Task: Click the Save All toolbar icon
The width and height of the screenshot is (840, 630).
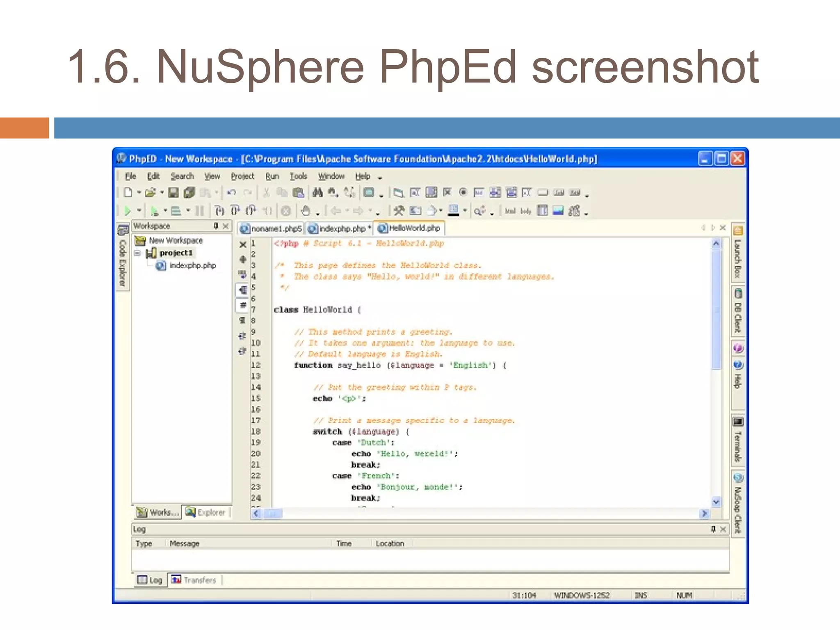Action: pyautogui.click(x=189, y=192)
